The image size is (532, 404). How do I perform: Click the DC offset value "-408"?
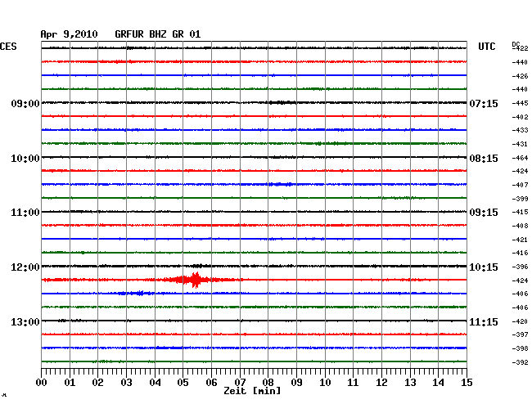click(520, 226)
